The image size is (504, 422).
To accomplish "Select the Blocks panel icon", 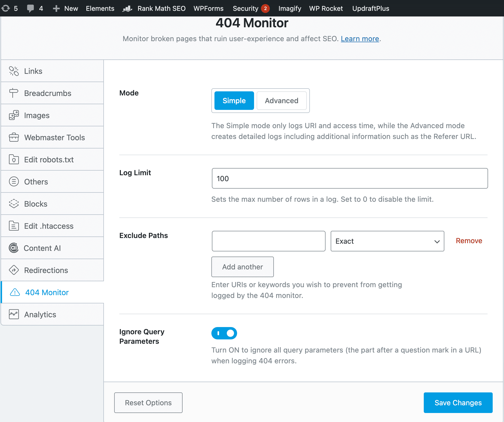I will pos(14,204).
